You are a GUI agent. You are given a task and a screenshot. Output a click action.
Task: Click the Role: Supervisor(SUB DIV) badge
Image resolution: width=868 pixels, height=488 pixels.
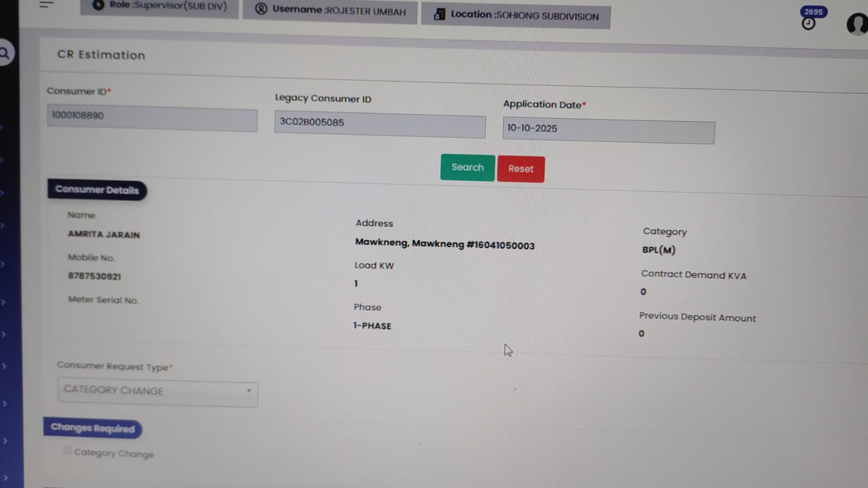point(159,7)
